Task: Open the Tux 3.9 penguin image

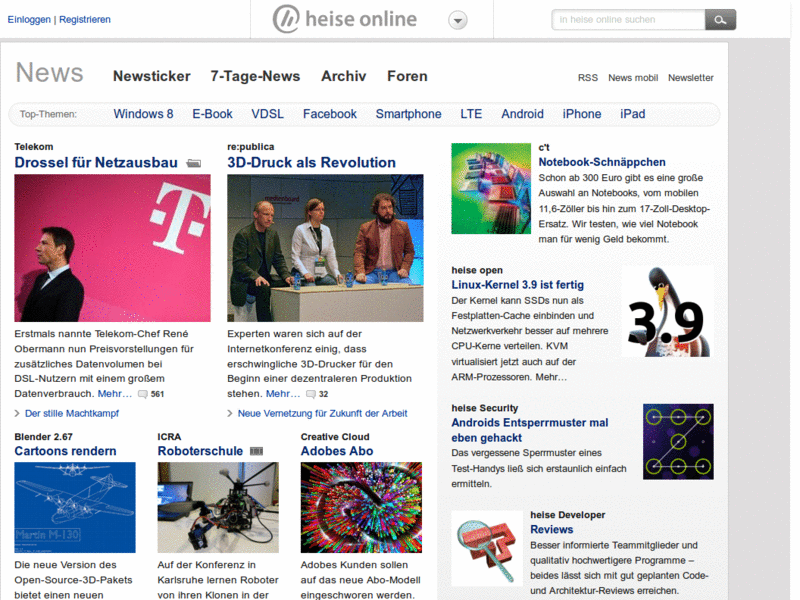Action: click(x=668, y=311)
